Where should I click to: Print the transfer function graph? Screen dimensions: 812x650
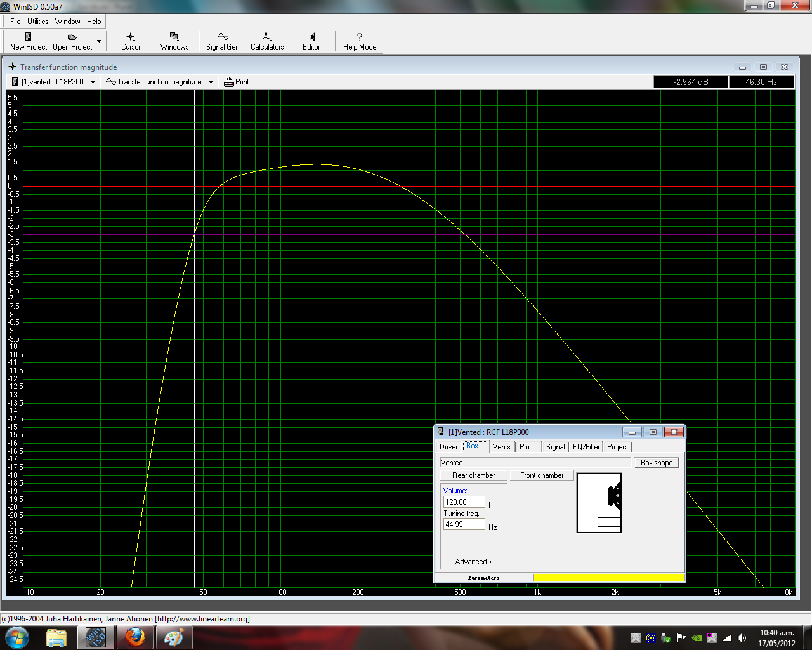[x=237, y=82]
